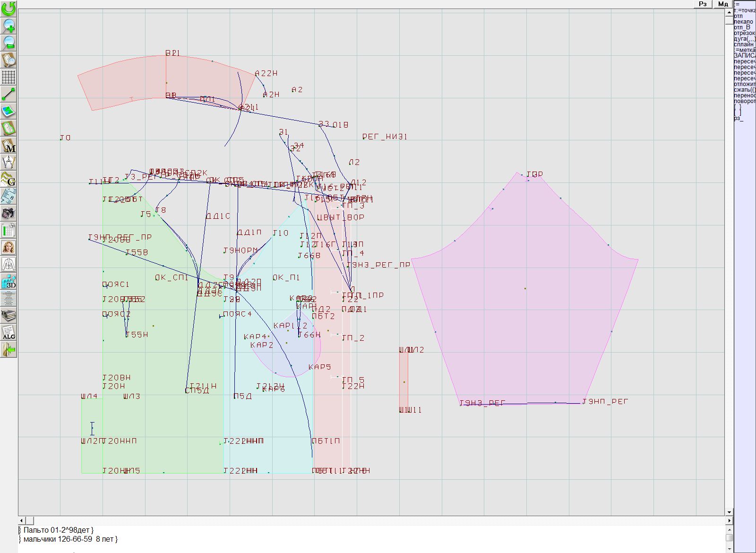Click the vertical scrollbar up arrow

click(729, 12)
